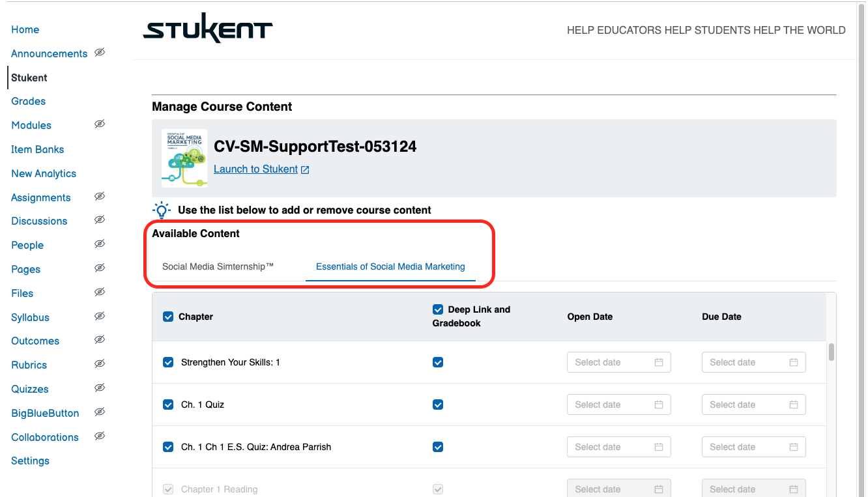Toggle the select-all Chapter checkbox
The image size is (868, 497).
168,317
